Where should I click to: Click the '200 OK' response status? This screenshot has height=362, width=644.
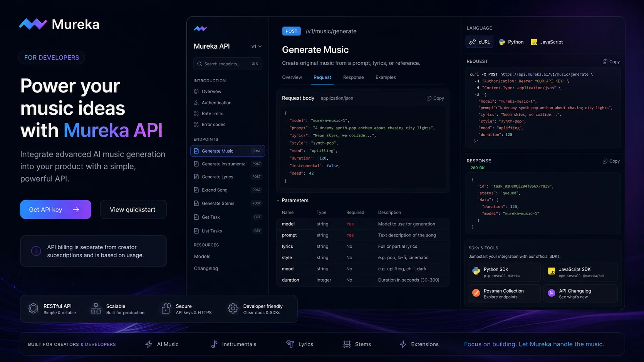click(x=478, y=168)
